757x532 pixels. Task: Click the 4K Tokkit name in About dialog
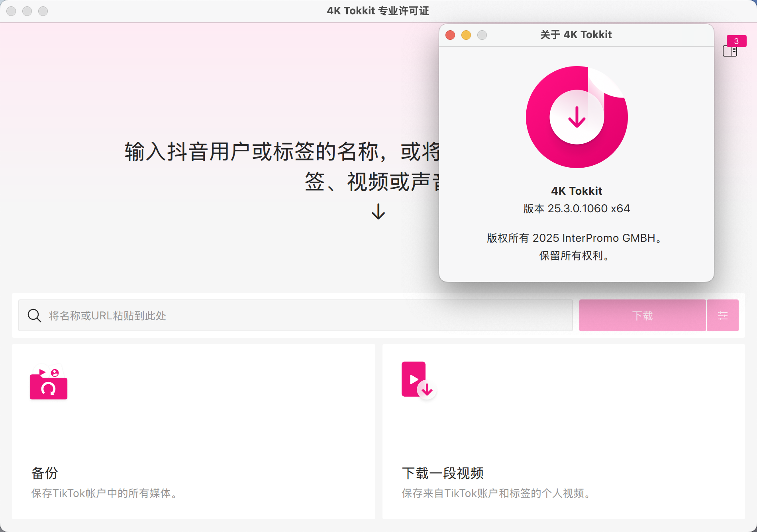[x=577, y=191]
